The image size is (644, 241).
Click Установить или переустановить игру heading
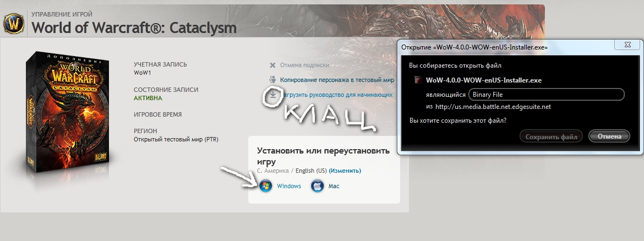tap(323, 156)
